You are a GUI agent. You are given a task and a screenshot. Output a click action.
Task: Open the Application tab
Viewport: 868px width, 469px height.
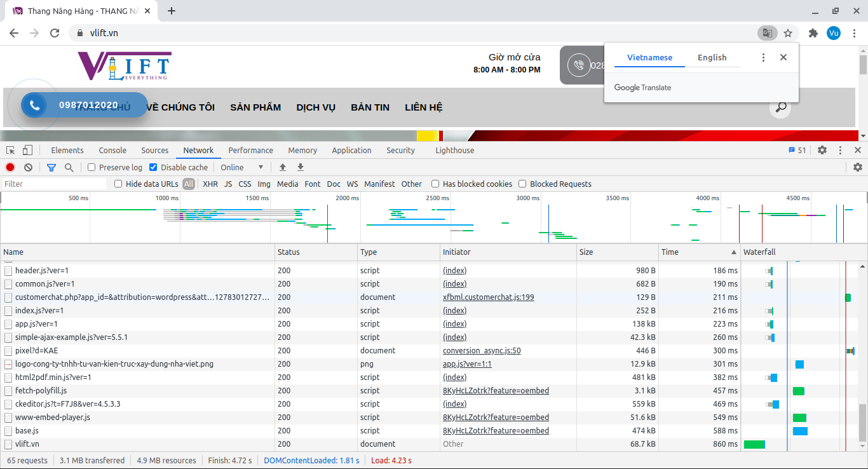tap(351, 150)
